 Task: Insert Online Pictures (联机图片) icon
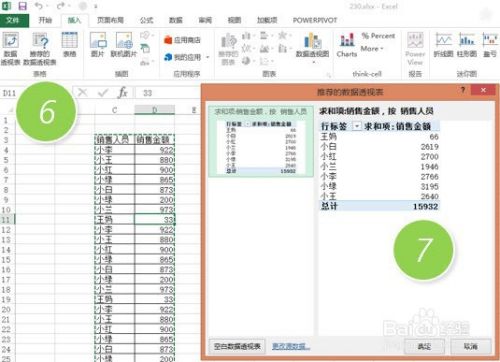coord(124,45)
